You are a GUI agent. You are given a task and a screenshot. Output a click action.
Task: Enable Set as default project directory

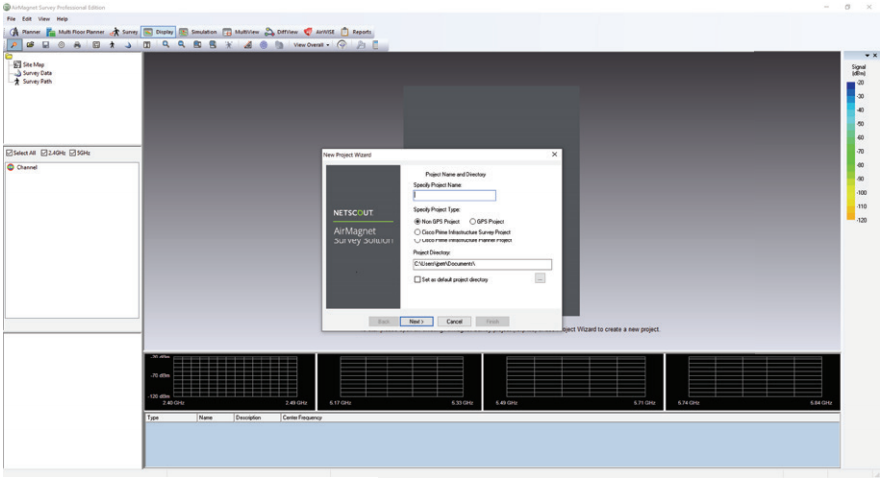(451, 279)
